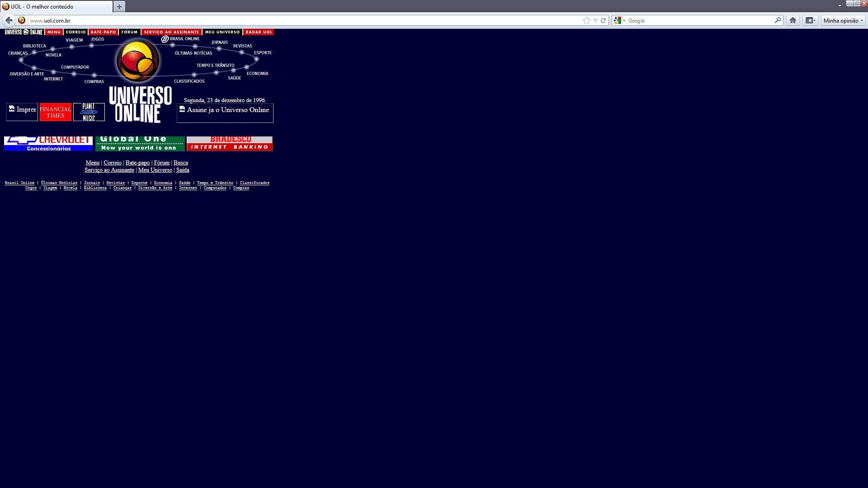Open the Serviço ao Assinante text link
The width and height of the screenshot is (868, 488).
109,170
